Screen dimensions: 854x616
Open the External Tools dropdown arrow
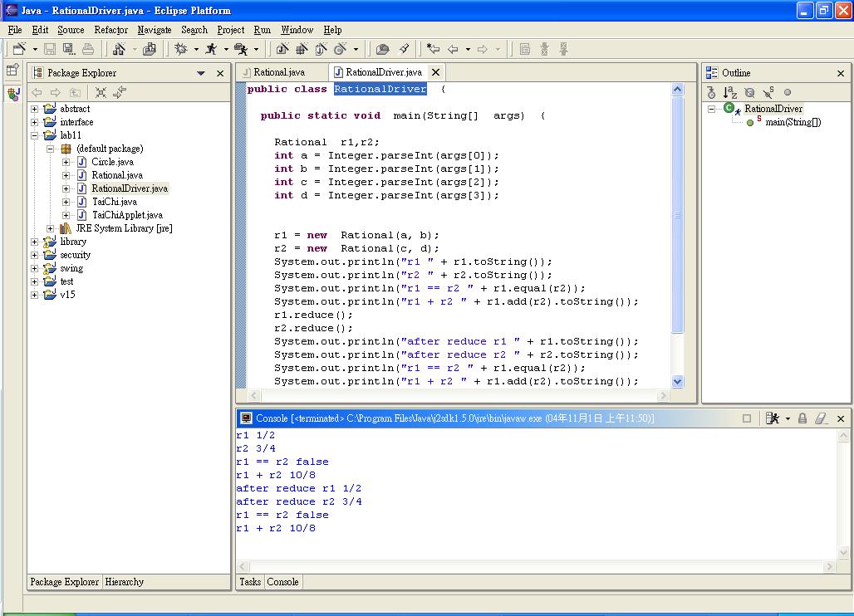click(x=256, y=50)
